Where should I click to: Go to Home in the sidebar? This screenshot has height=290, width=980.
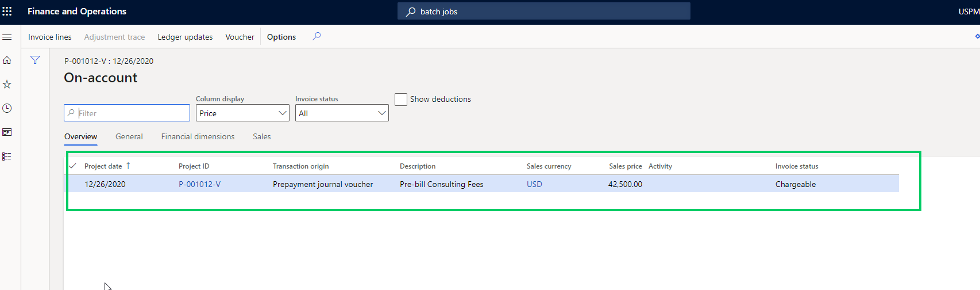[7, 60]
